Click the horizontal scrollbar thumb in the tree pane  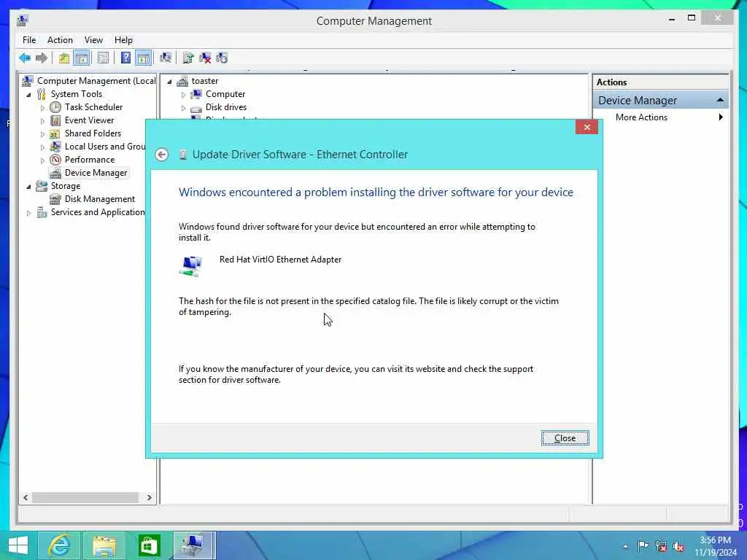coord(85,497)
